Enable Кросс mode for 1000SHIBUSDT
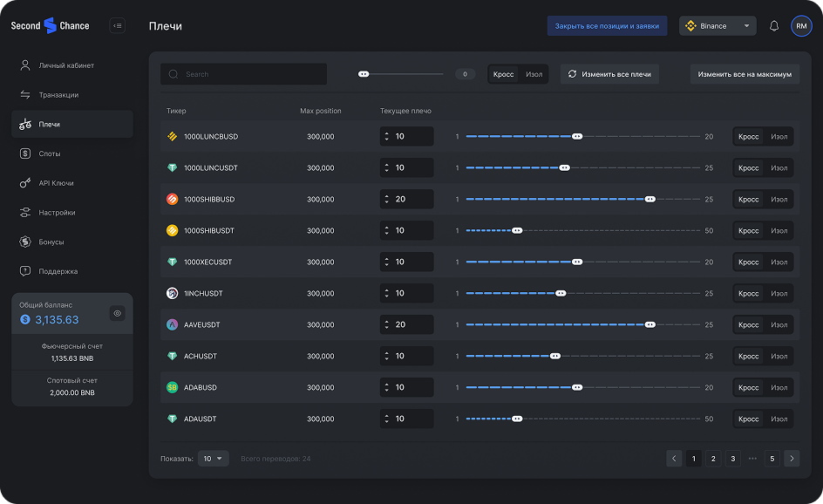The width and height of the screenshot is (823, 504). coord(748,230)
